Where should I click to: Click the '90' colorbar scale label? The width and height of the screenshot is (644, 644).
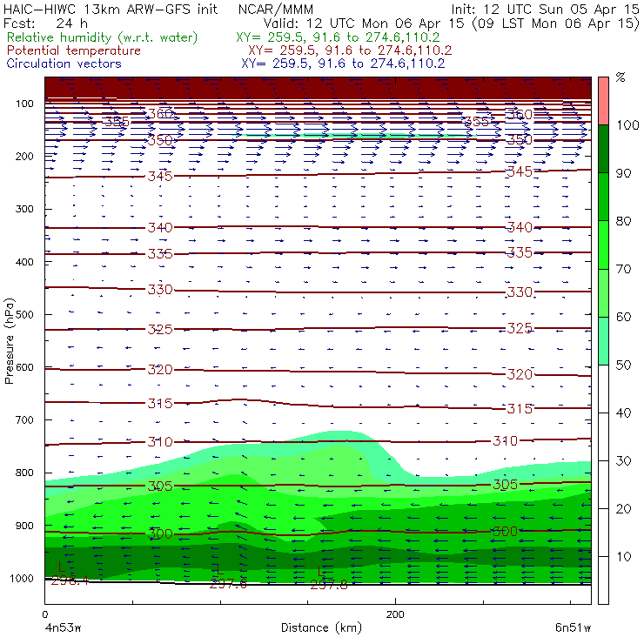point(623,173)
